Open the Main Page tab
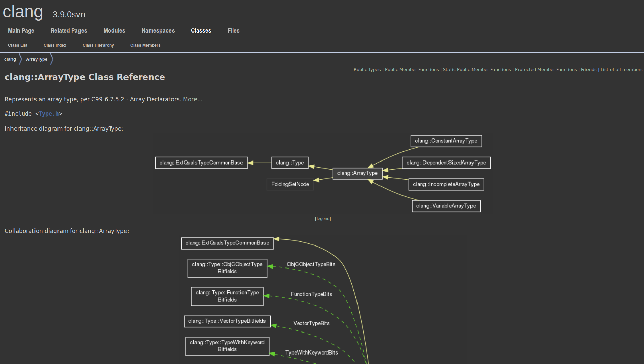This screenshot has height=364, width=644. pyautogui.click(x=21, y=30)
